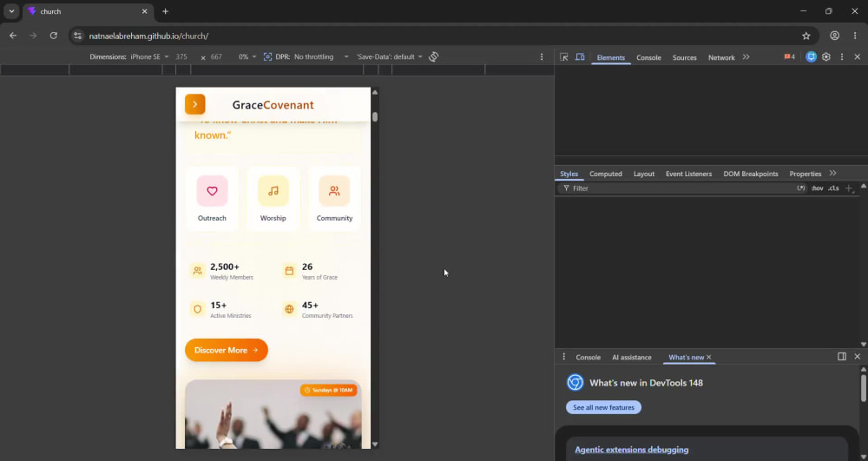Switch to the AI assistance drawer tab

[x=632, y=358]
